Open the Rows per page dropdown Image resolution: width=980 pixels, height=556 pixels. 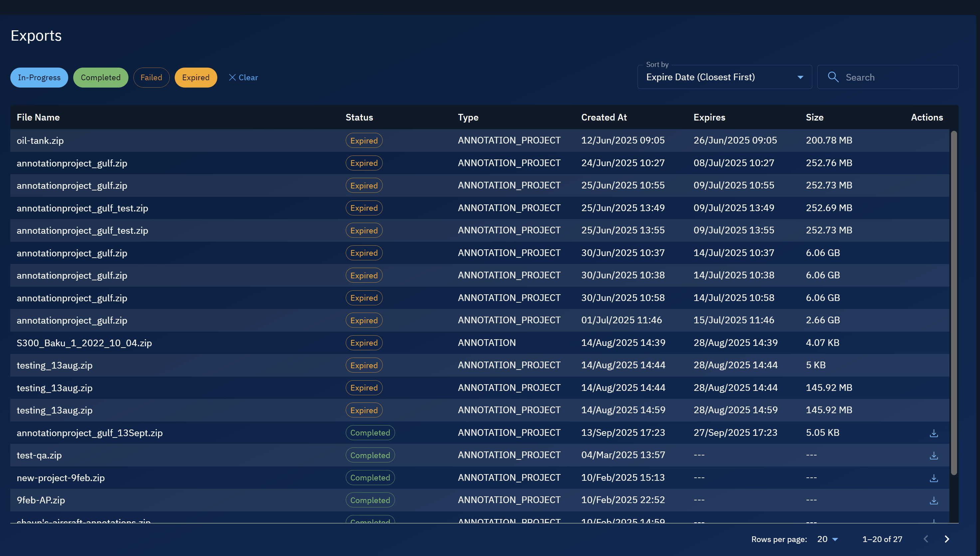(827, 539)
